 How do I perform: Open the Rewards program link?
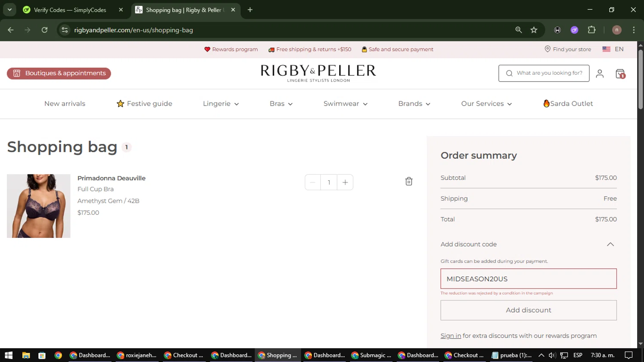point(231,49)
